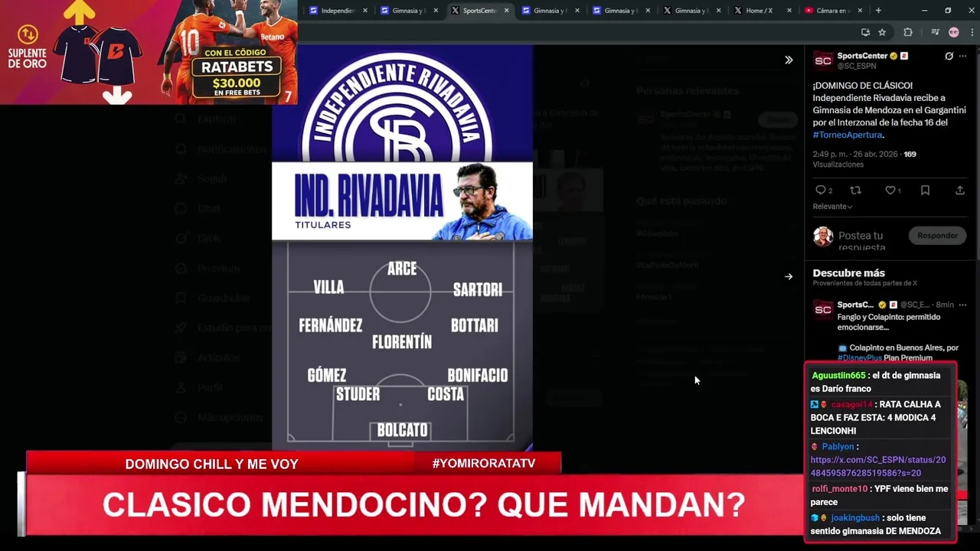Viewport: 980px width, 551px height.
Task: Bookmark this page with the star icon
Action: point(882,32)
